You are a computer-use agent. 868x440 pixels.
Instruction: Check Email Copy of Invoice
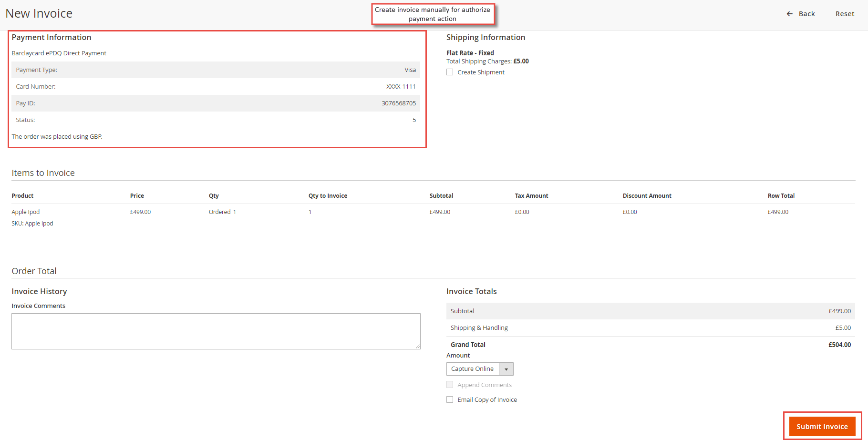point(450,399)
